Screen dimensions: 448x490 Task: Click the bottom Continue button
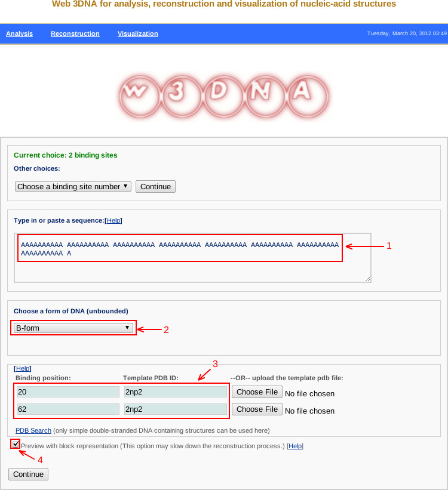28,474
